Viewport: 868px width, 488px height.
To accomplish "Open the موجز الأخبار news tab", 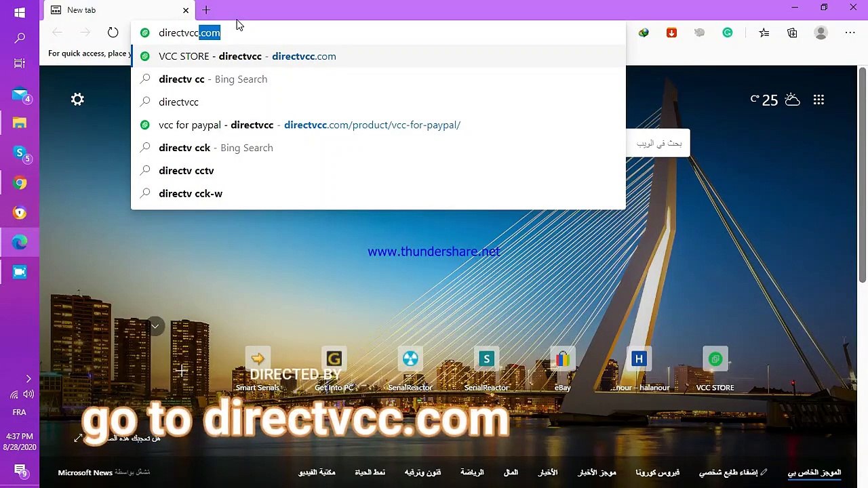I will [597, 472].
